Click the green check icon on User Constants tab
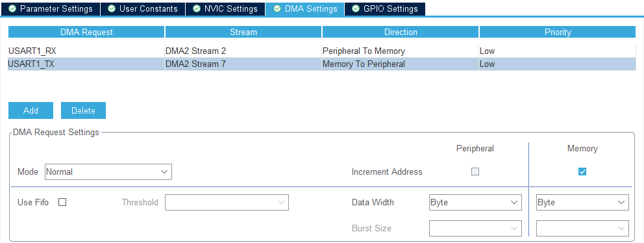 click(111, 8)
